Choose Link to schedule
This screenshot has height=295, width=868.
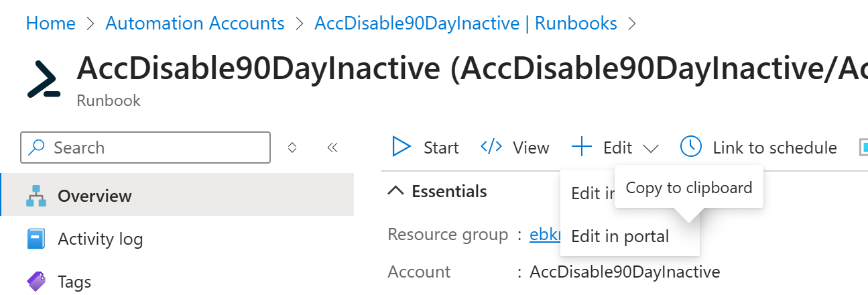[x=758, y=147]
